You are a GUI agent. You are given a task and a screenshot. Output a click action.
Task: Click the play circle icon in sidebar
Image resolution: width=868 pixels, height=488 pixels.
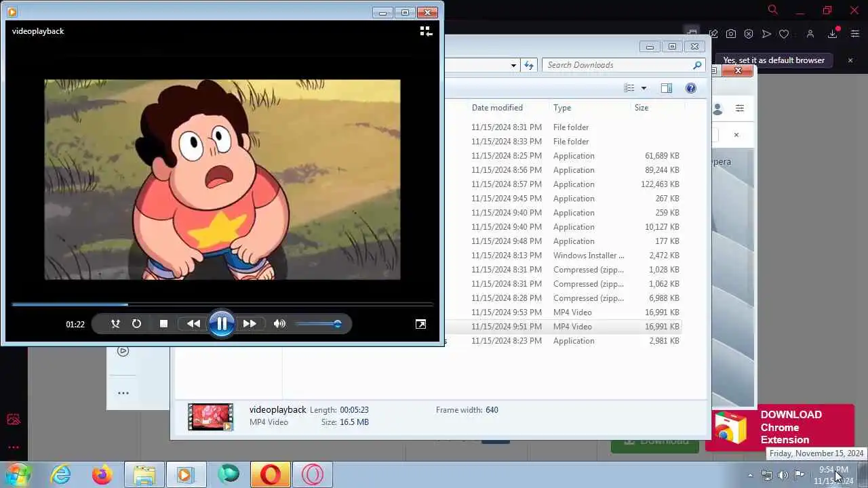(123, 351)
